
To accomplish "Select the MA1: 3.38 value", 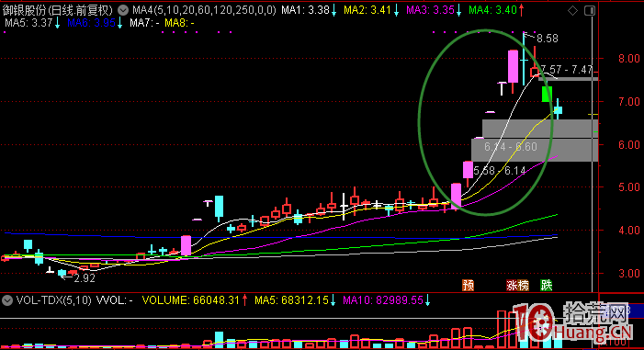I will [x=305, y=10].
